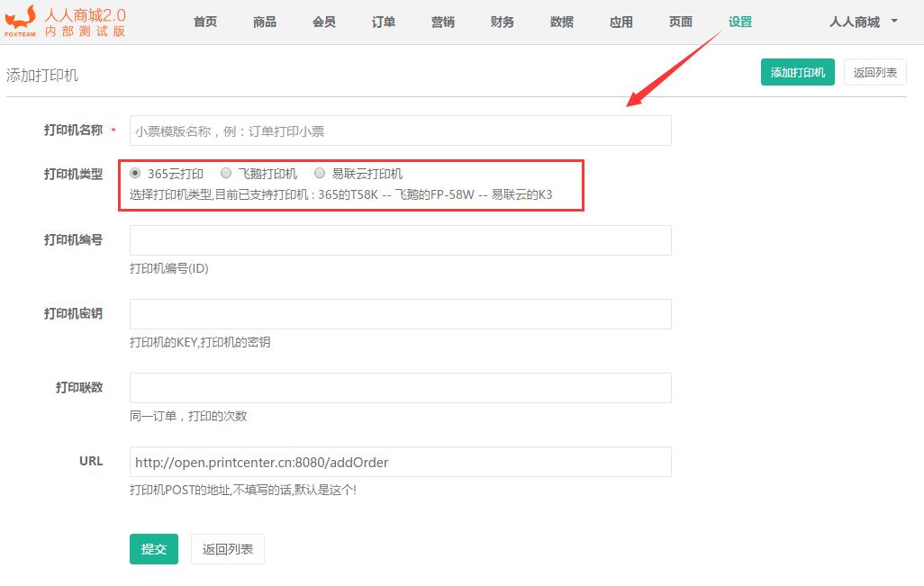
Task: Click the 人人商城2.0 brand title
Action: [x=86, y=14]
